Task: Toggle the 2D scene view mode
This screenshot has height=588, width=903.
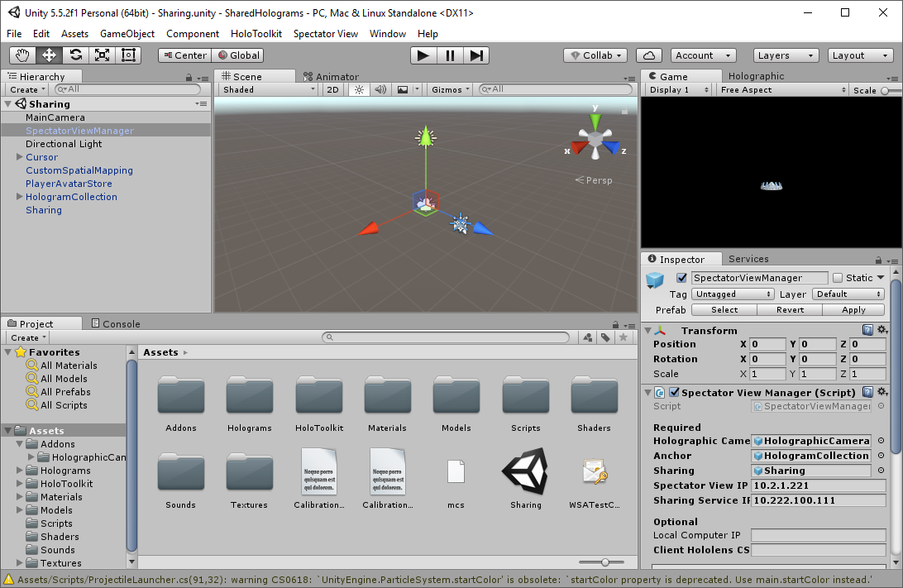Action: point(333,90)
